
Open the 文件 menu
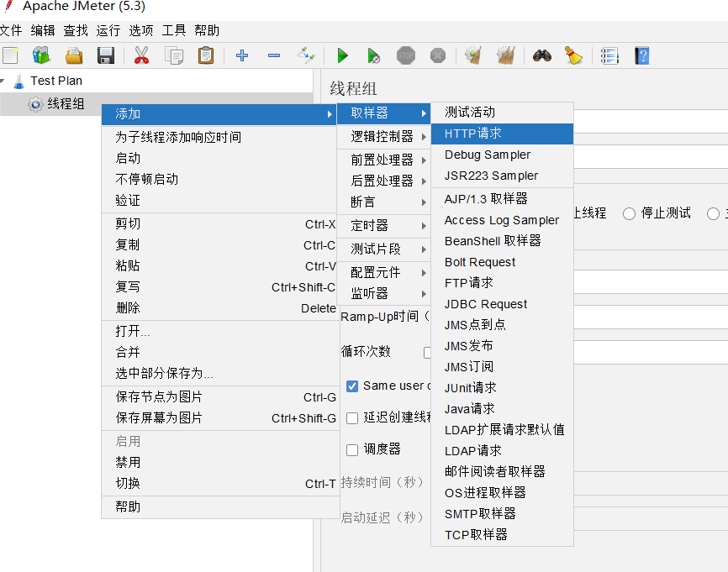click(11, 31)
